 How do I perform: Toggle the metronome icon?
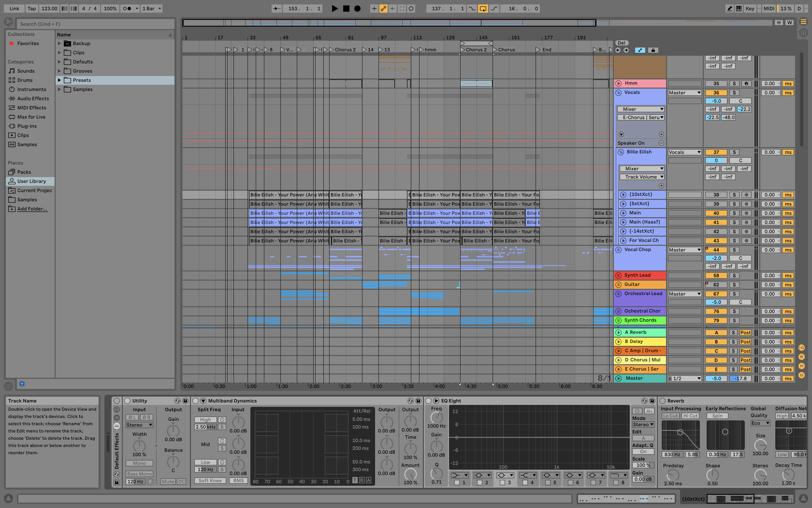[127, 8]
